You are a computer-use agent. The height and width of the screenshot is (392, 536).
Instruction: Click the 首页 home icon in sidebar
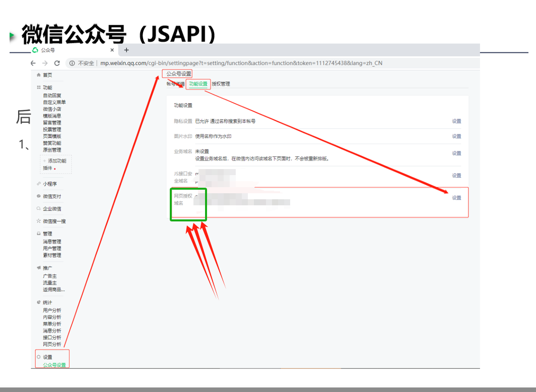[39, 75]
